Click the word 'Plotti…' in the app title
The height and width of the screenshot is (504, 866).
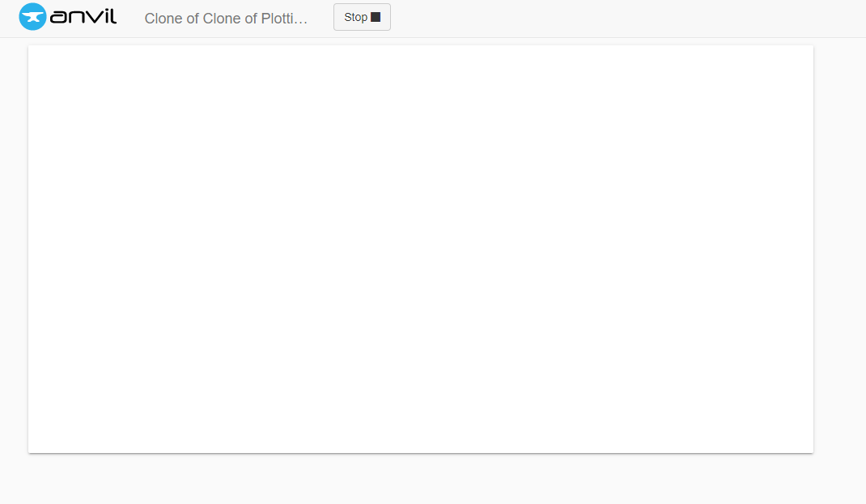(284, 19)
